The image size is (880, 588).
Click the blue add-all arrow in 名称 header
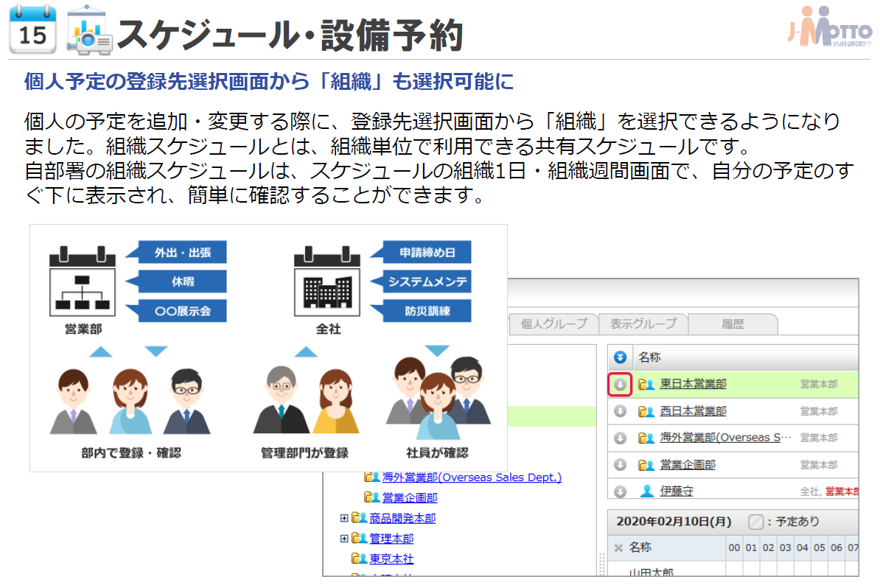click(x=620, y=357)
